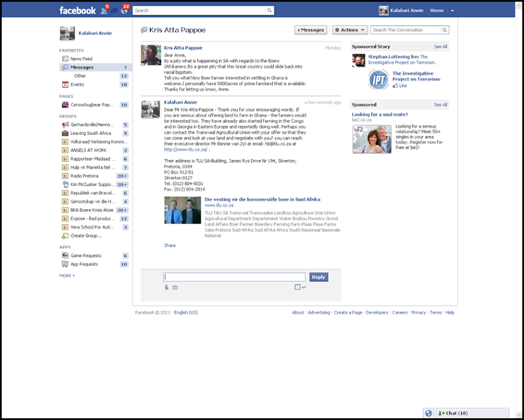Select Other messages folder
This screenshot has width=524, height=420.
click(x=80, y=76)
